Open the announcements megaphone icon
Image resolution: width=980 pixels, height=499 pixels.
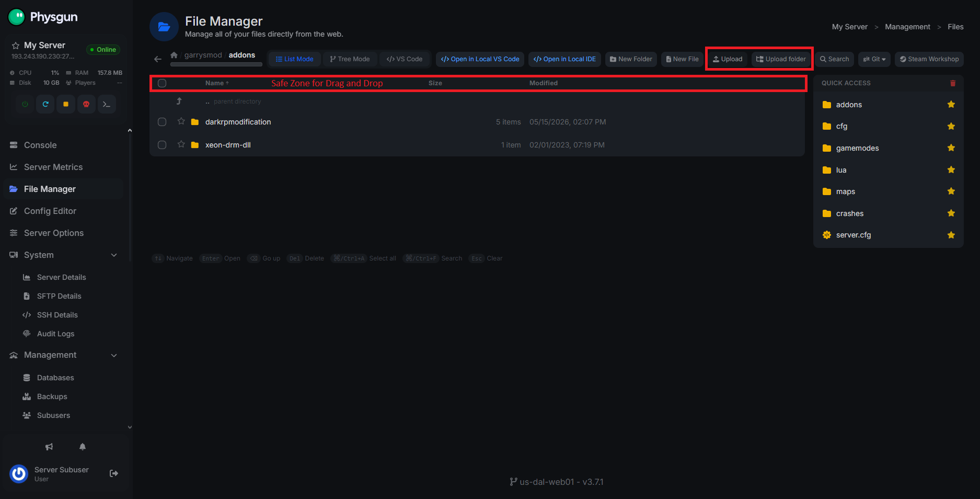tap(49, 447)
